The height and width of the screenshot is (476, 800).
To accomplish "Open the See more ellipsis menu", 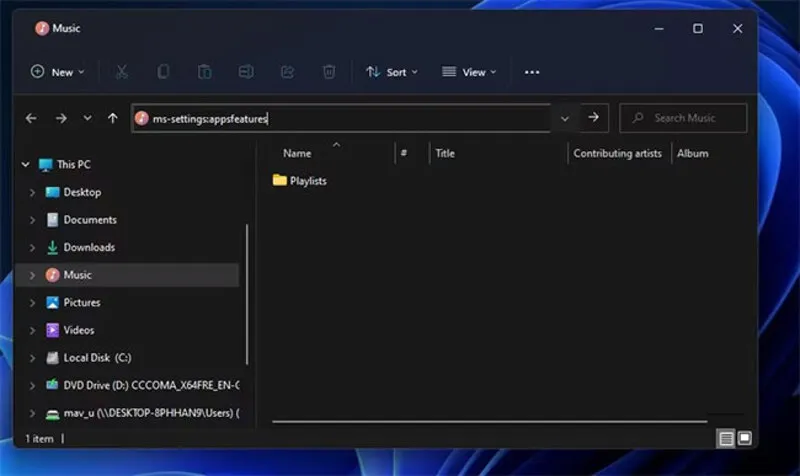I will coord(532,72).
